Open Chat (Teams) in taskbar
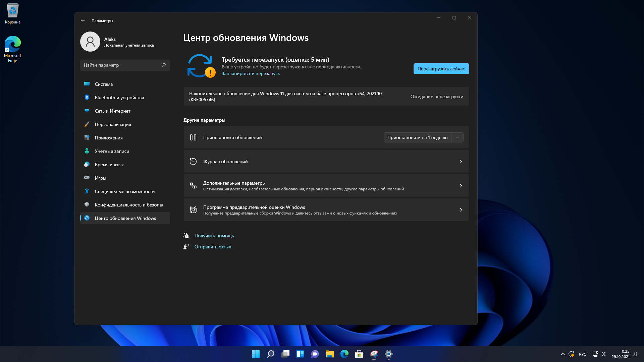This screenshot has width=644, height=362. [x=315, y=354]
